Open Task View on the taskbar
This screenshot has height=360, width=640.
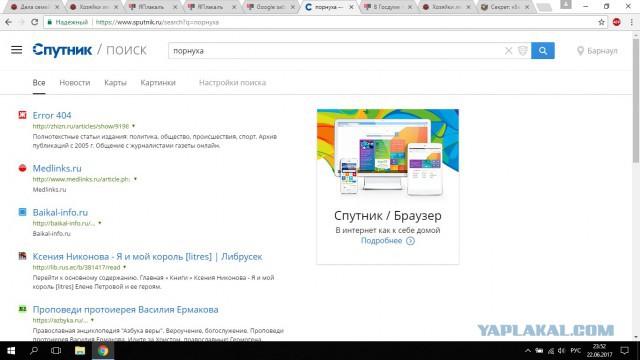coord(56,351)
